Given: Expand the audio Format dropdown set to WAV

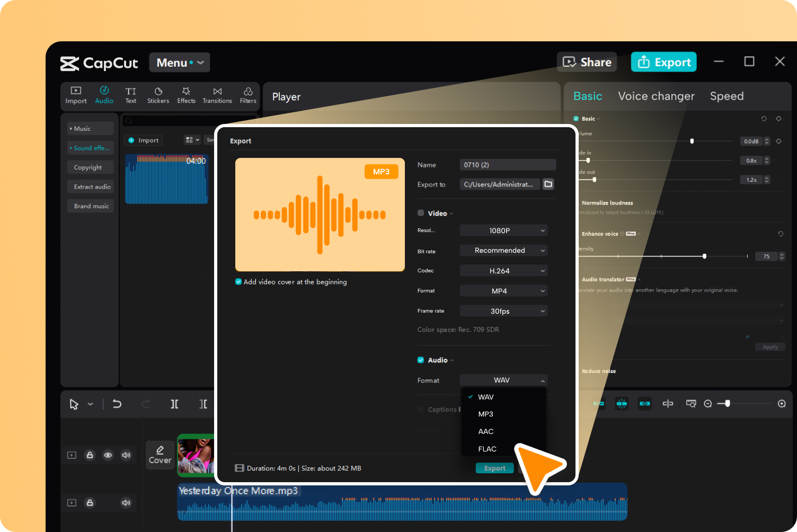Looking at the screenshot, I should point(503,380).
